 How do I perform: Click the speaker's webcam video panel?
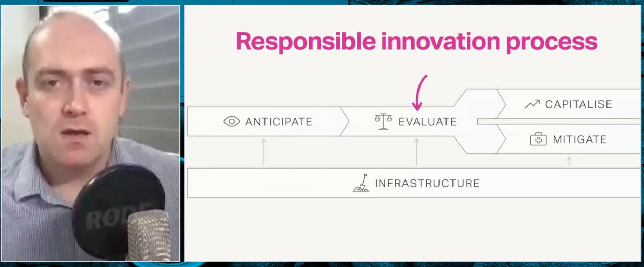click(x=90, y=133)
